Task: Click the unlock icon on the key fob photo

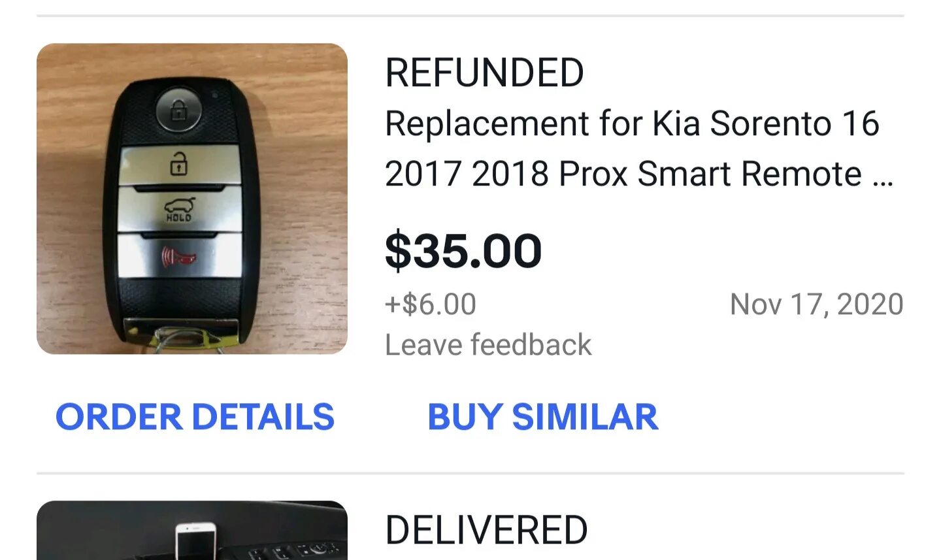Action: click(x=179, y=163)
